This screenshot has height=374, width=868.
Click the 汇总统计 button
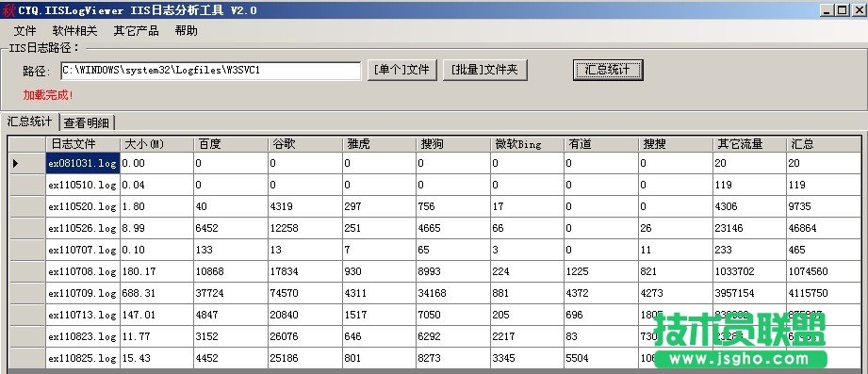[x=608, y=71]
